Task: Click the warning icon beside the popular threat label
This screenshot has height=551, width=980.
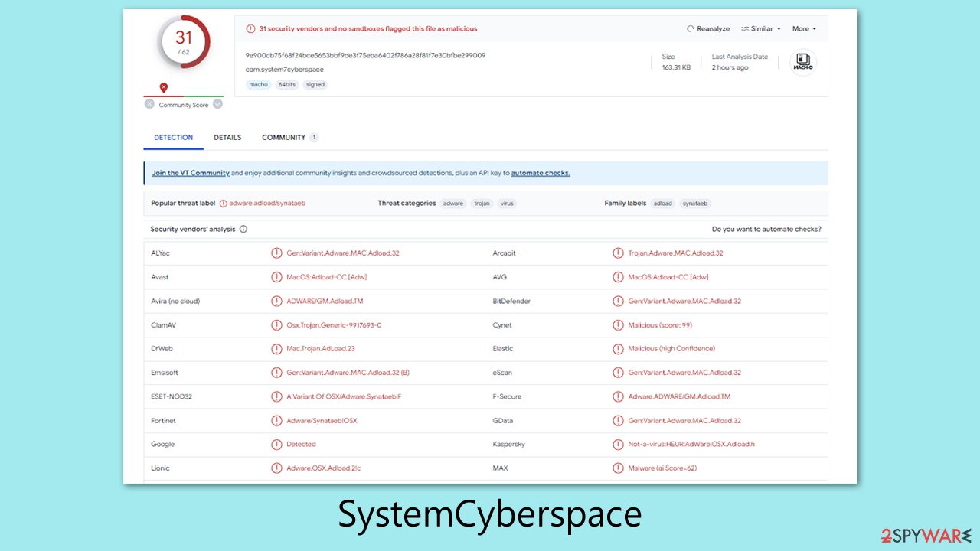Action: pos(222,203)
